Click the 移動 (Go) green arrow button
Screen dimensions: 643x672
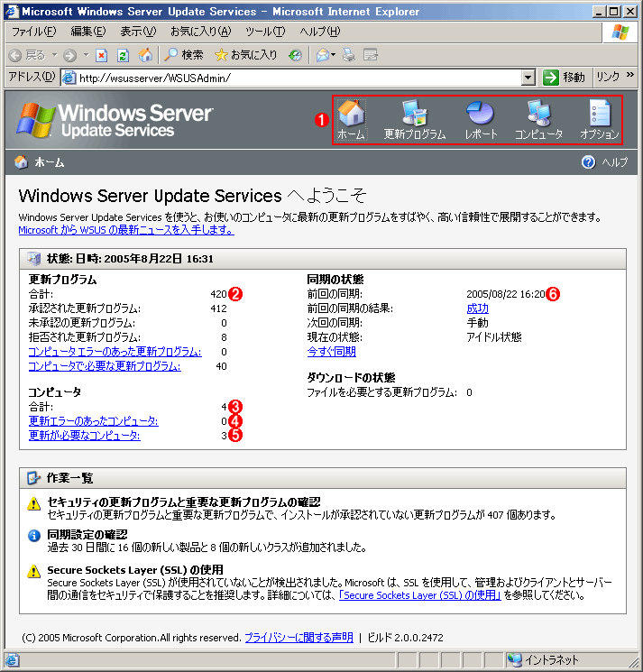point(565,78)
